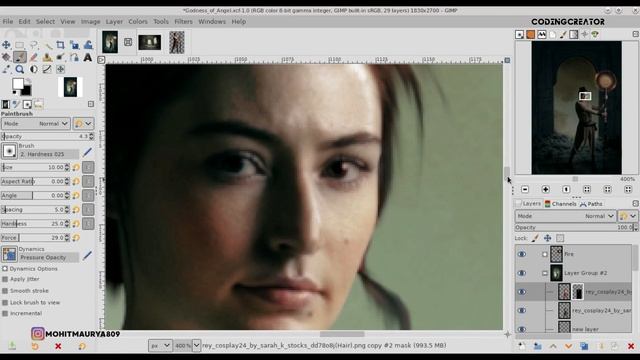The width and height of the screenshot is (640, 360).
Task: Duplicate the selected layer
Action: (584, 346)
